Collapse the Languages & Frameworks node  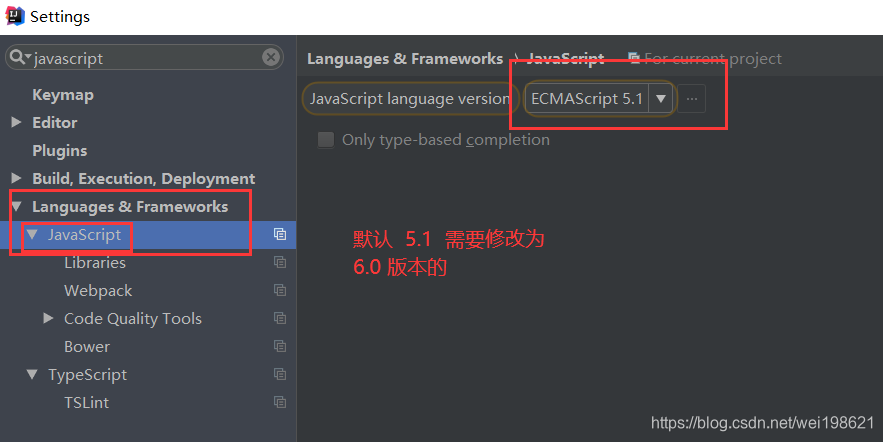point(16,207)
